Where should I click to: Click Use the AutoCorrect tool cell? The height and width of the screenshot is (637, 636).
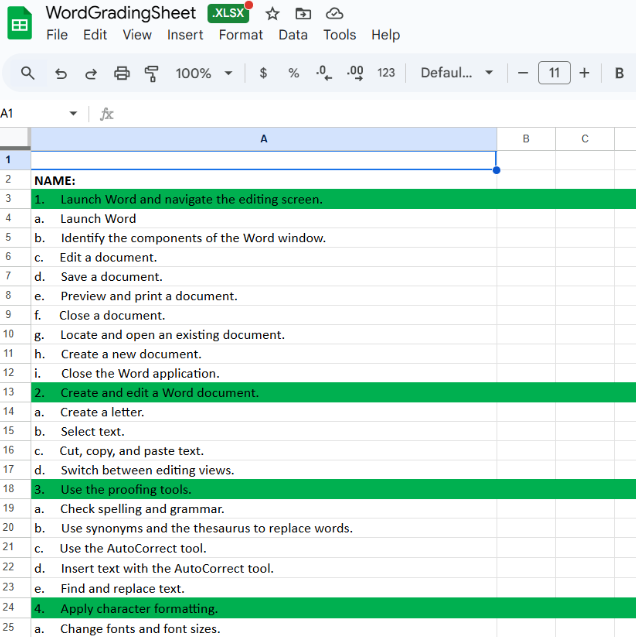coord(264,548)
